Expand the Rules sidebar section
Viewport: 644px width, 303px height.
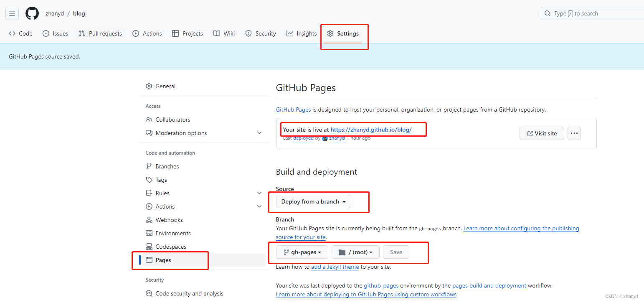click(x=204, y=193)
